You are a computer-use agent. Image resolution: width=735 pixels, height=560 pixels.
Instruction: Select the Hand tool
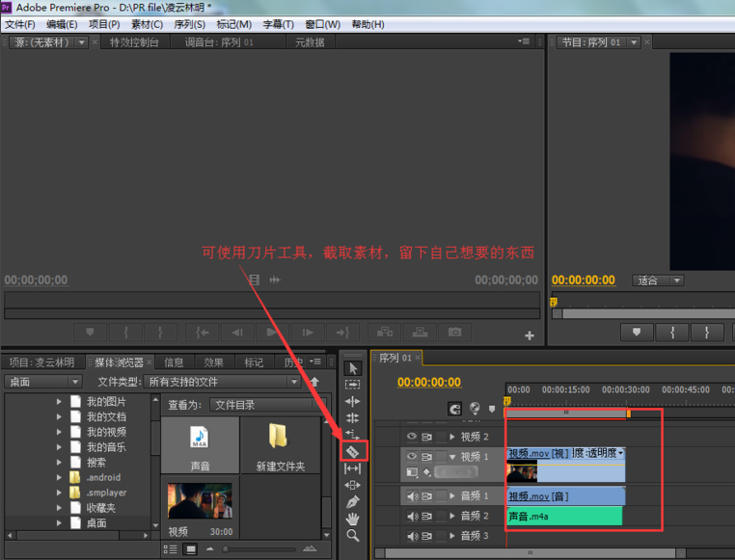tap(353, 519)
